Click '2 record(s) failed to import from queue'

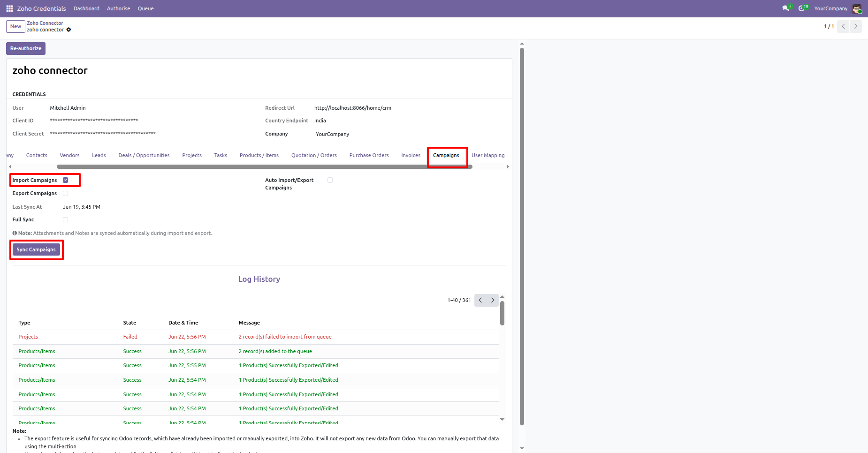285,337
